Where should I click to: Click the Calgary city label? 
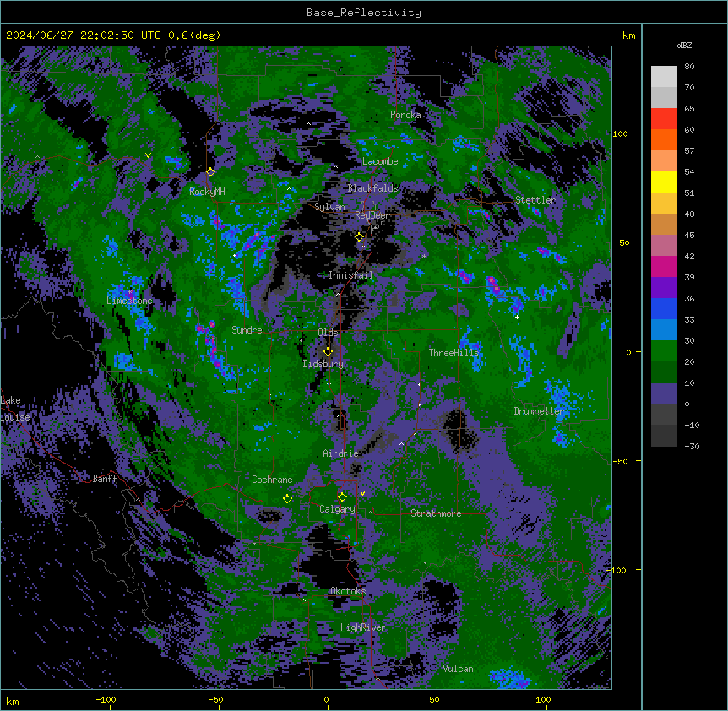pyautogui.click(x=337, y=509)
